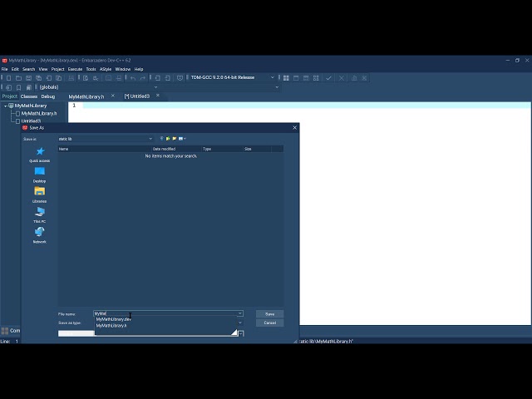Go to This PC in Save As sidebar

pos(39,215)
